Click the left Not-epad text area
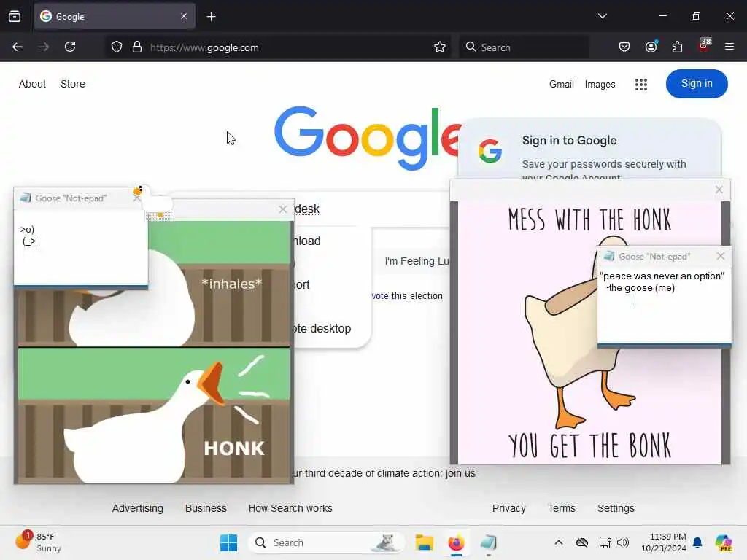Viewport: 747px width, 560px height. pos(80,248)
